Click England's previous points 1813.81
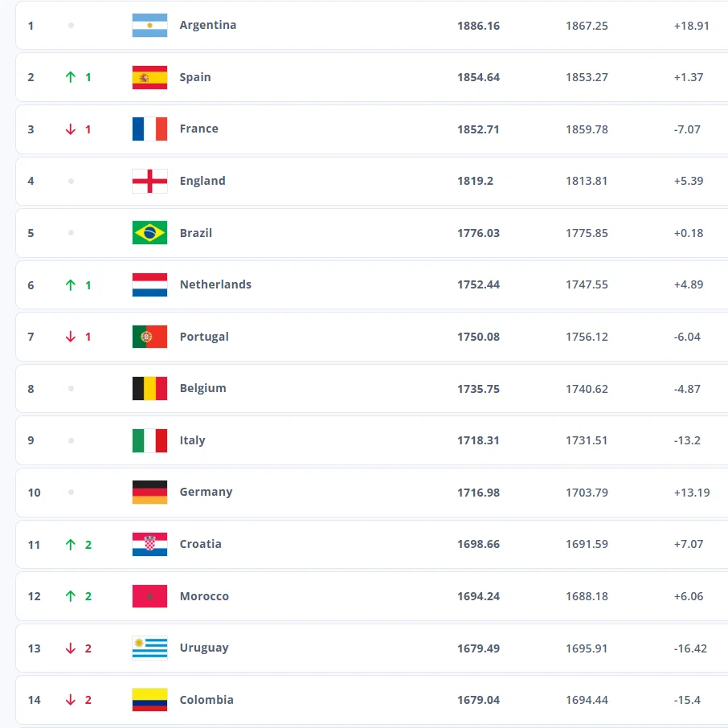The image size is (728, 728). click(587, 181)
